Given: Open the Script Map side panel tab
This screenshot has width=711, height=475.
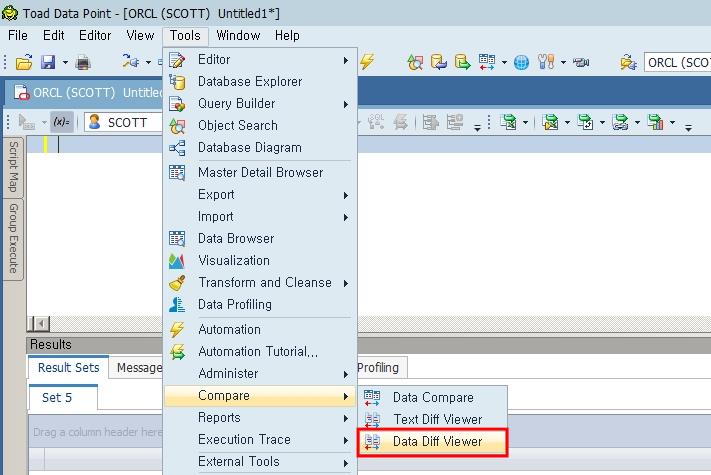Looking at the screenshot, I should 14,166.
